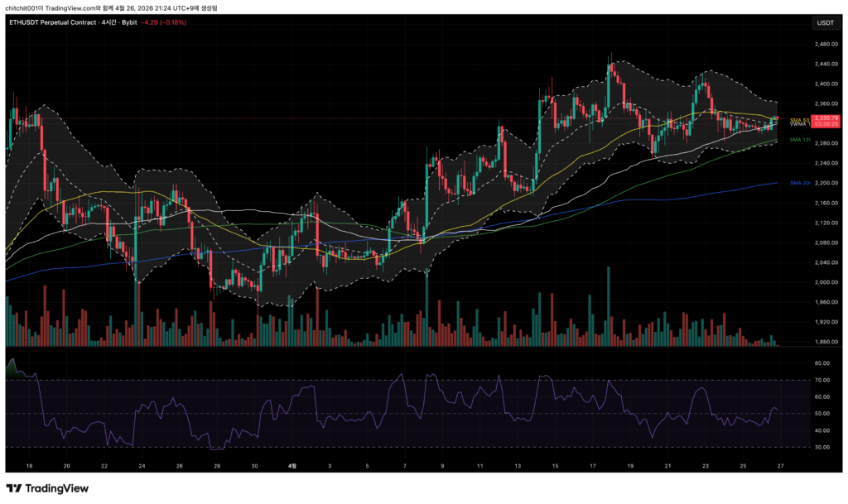Click date 18 on the time axis
The height and width of the screenshot is (504, 848).
(29, 467)
